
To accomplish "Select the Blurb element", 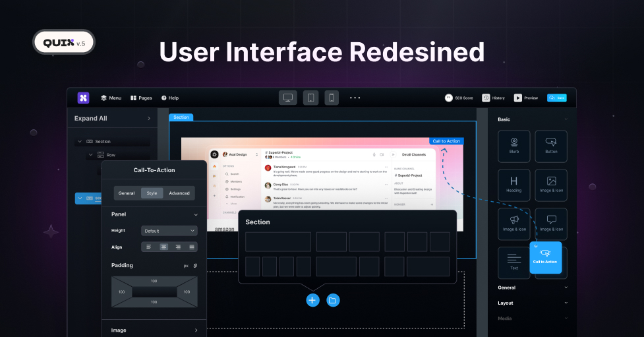I will (513, 146).
